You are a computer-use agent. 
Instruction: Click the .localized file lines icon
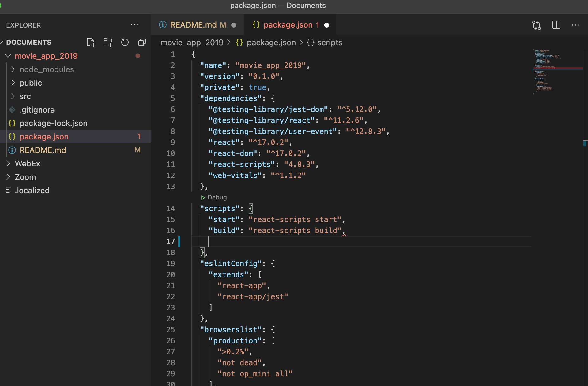(9, 190)
